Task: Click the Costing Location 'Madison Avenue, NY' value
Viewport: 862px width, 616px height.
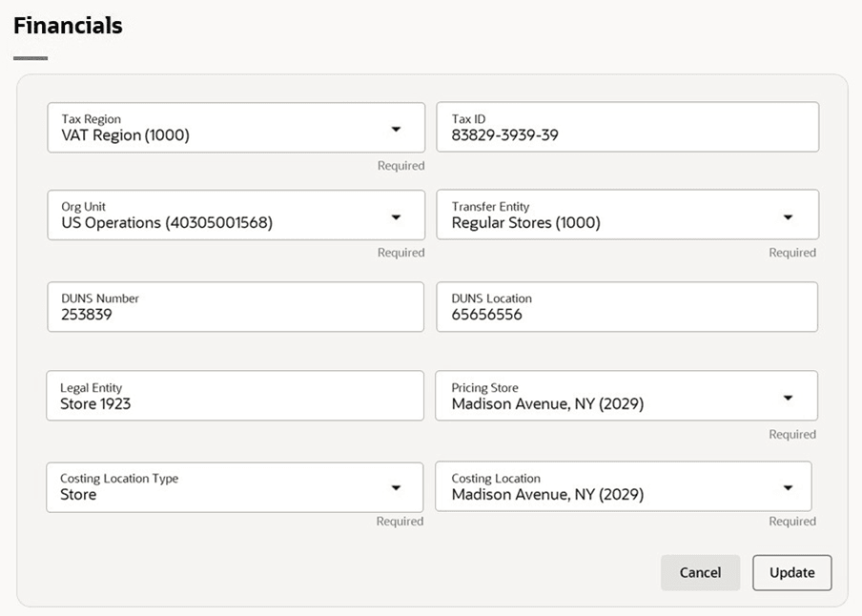Action: click(x=547, y=495)
